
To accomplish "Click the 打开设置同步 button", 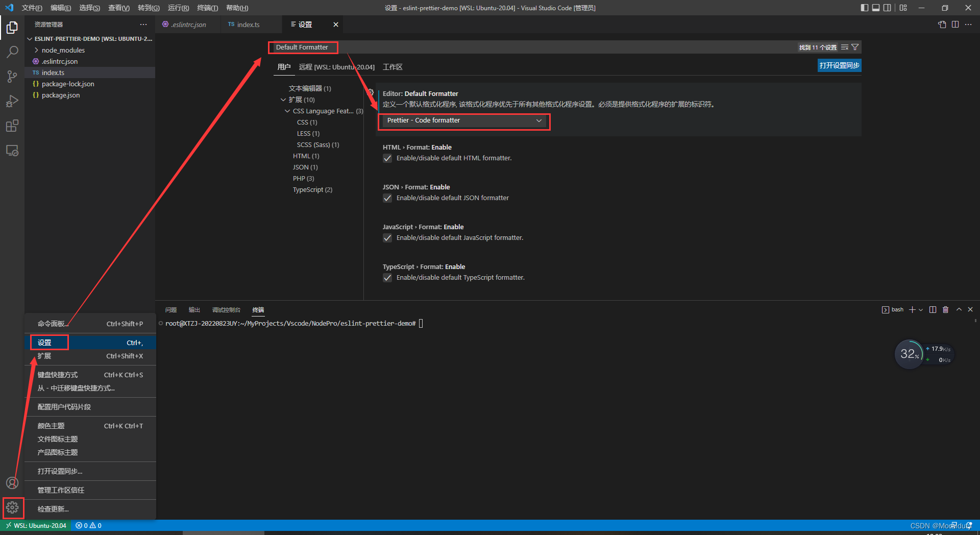I will 839,65.
